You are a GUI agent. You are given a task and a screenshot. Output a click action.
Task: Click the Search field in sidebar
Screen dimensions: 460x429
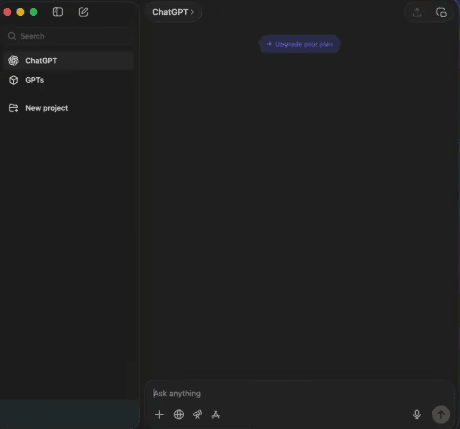click(x=70, y=36)
